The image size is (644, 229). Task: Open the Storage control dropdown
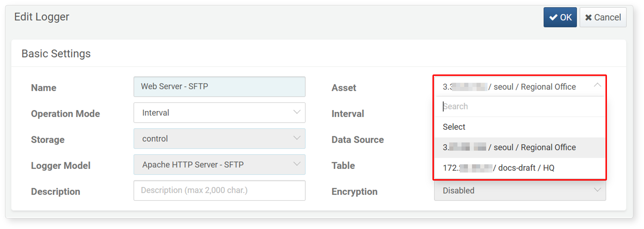point(219,139)
